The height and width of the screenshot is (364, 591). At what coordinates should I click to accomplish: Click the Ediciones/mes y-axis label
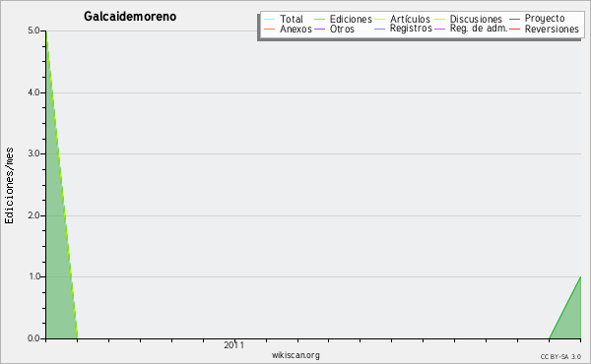9,186
